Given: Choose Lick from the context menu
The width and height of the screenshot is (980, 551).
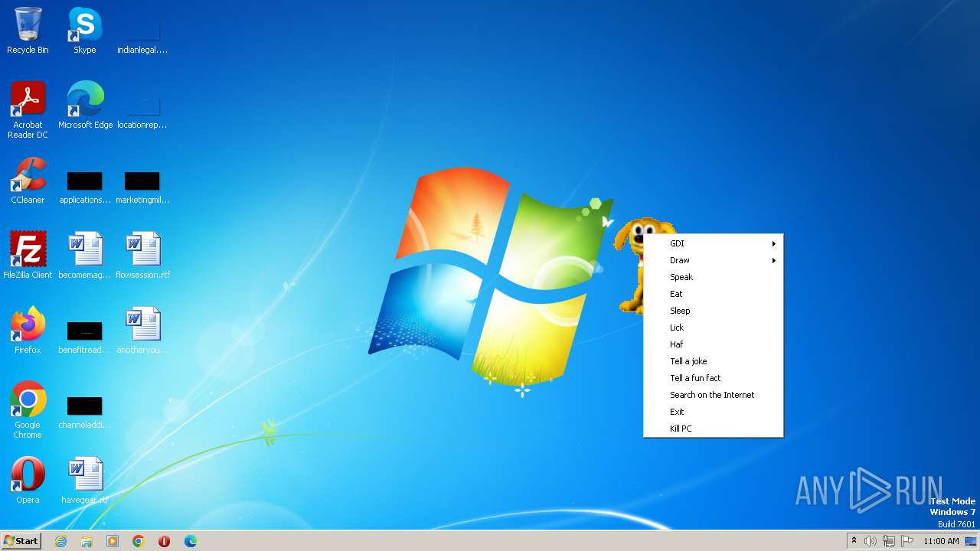Looking at the screenshot, I should 714,328.
